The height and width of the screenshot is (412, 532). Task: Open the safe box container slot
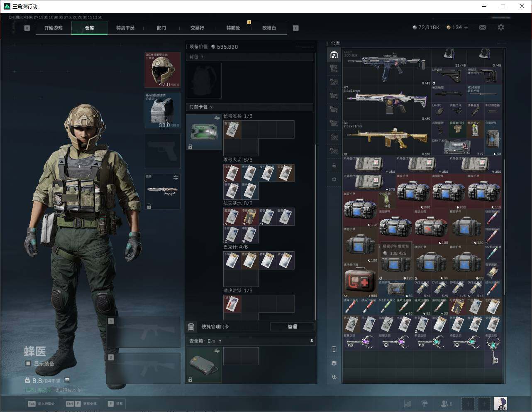coord(204,365)
